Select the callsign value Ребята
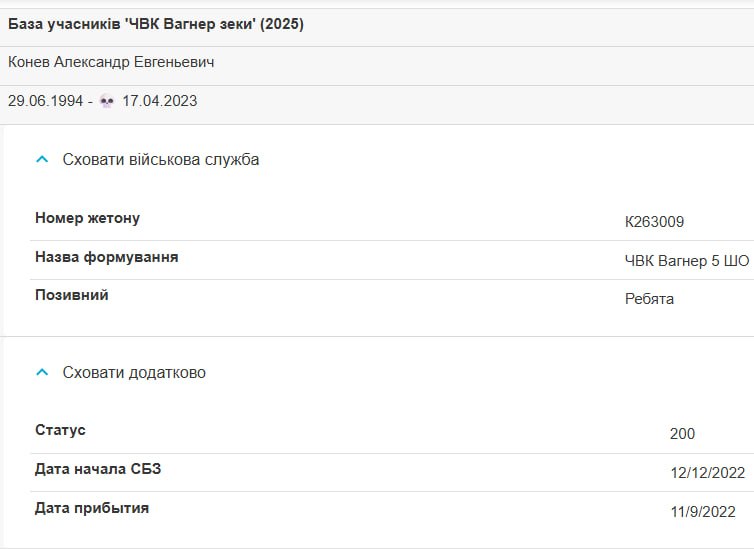This screenshot has width=754, height=549. click(649, 299)
